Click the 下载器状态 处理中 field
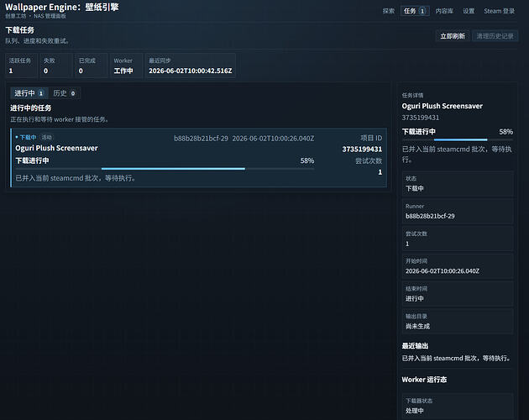This screenshot has height=420, width=529. 458,407
